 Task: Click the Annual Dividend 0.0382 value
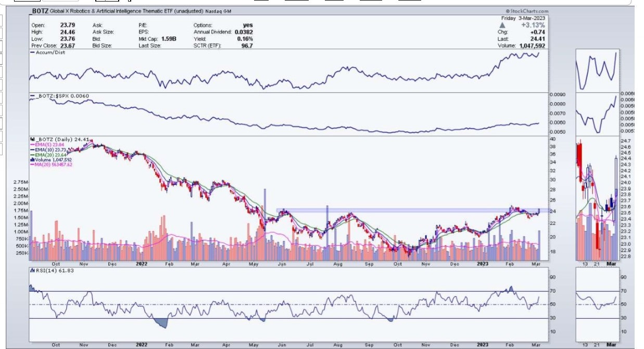(x=243, y=32)
